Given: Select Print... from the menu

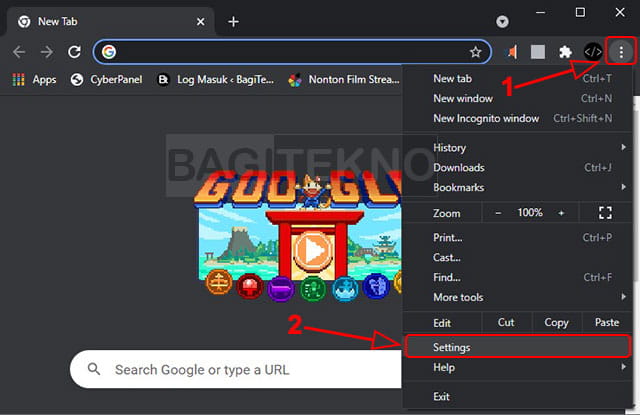Looking at the screenshot, I should pyautogui.click(x=517, y=237).
